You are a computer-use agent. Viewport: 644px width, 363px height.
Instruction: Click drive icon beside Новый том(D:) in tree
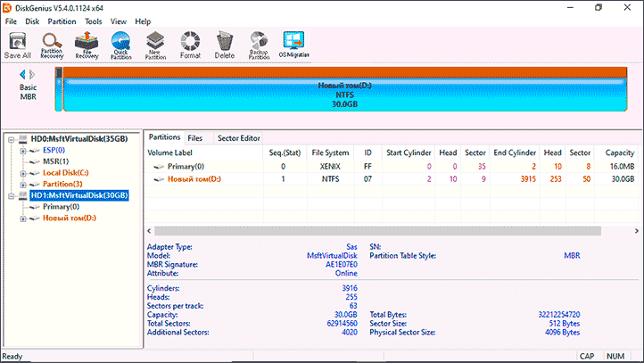[x=35, y=218]
